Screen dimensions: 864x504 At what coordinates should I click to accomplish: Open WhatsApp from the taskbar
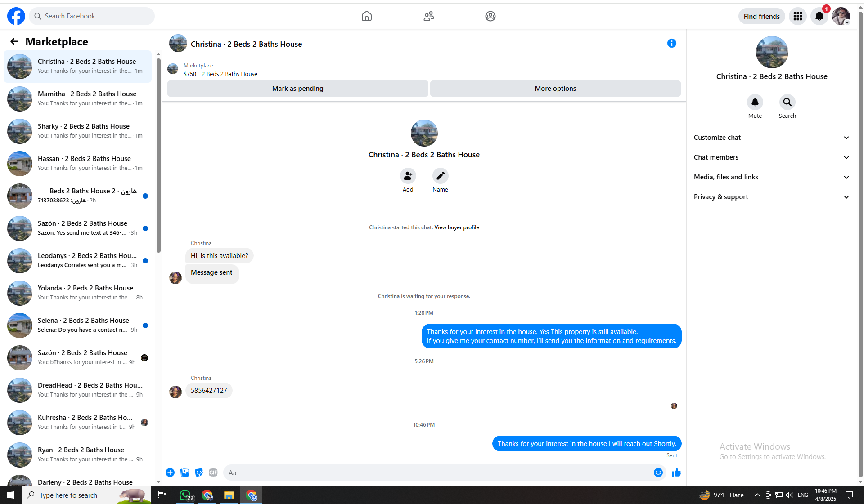[x=185, y=495]
